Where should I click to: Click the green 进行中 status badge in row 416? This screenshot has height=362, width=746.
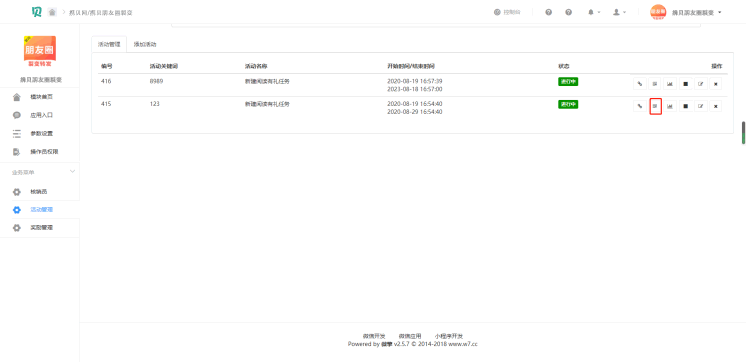point(568,81)
